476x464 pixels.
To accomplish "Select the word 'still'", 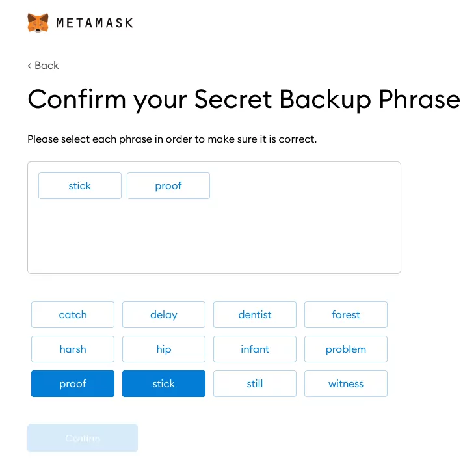I will click(x=255, y=384).
